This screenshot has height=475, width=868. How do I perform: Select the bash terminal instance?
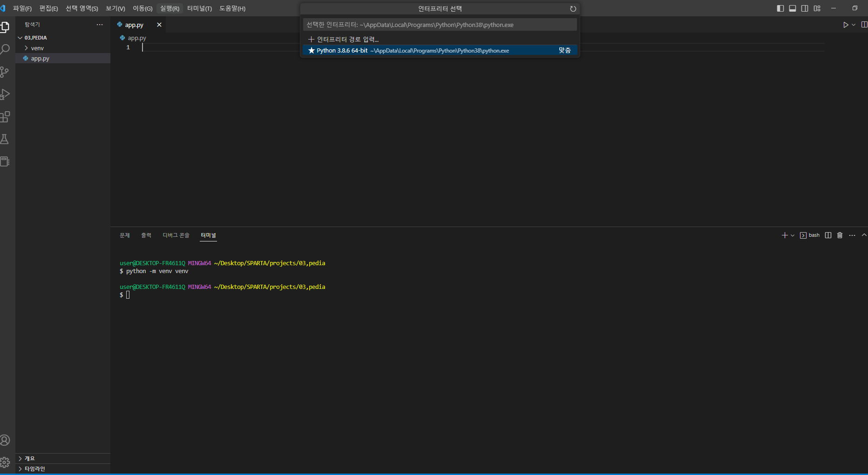tap(810, 235)
